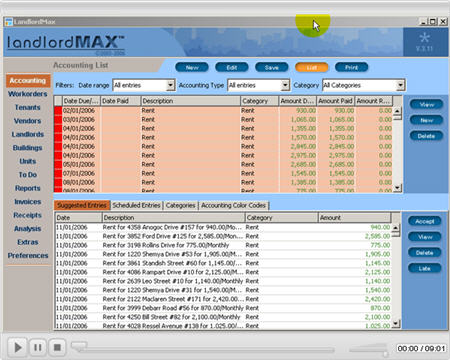Click the Late button
This screenshot has width=450, height=360.
[x=425, y=268]
